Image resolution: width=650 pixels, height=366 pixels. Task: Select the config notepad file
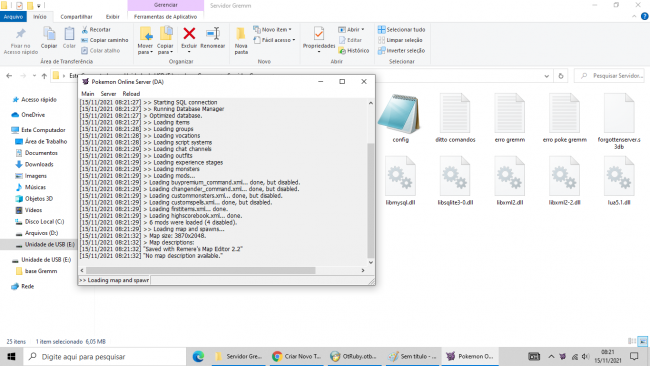pyautogui.click(x=400, y=118)
